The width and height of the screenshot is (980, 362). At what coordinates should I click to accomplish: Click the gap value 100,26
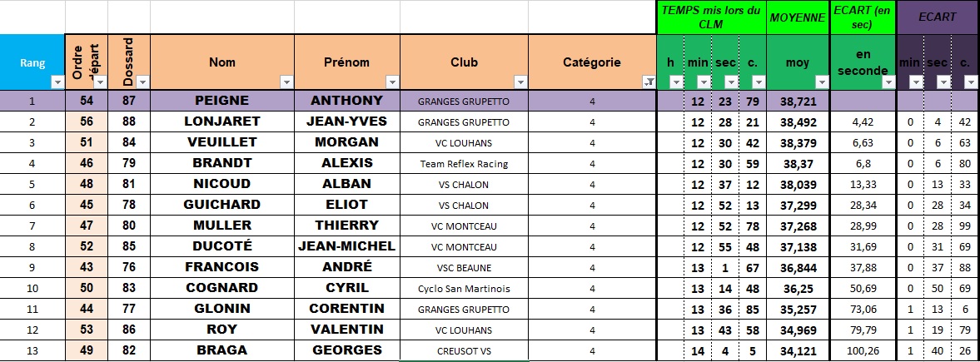coord(862,351)
